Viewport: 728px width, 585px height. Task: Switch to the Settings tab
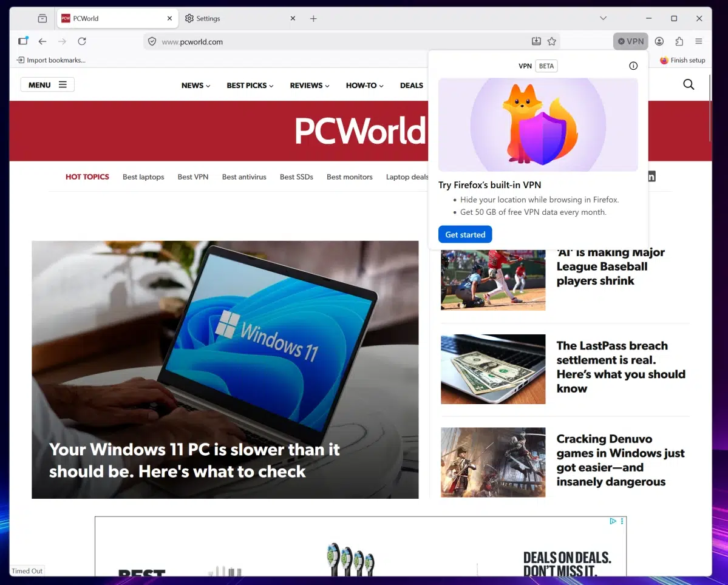point(209,18)
